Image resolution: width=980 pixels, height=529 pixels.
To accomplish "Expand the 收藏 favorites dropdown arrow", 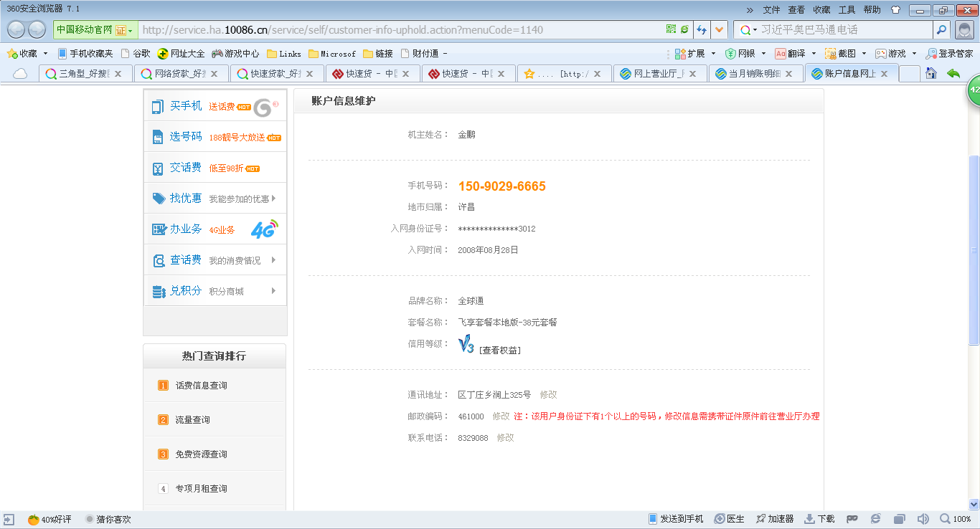I will point(45,54).
